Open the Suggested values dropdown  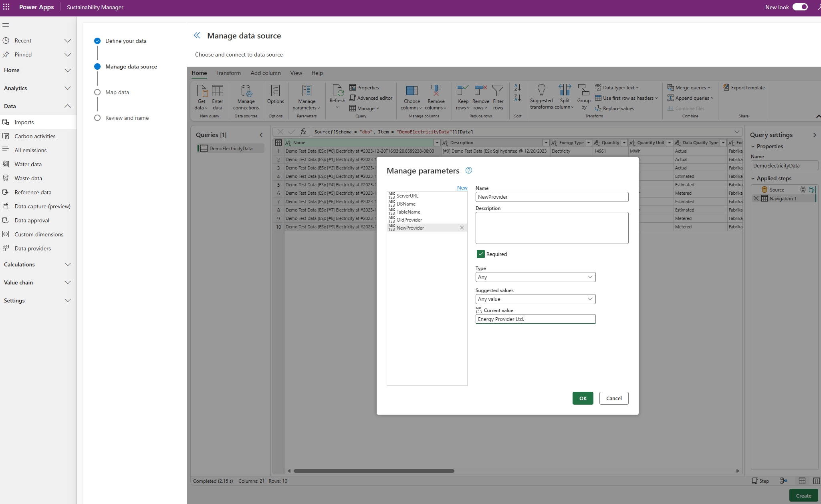pyautogui.click(x=535, y=299)
